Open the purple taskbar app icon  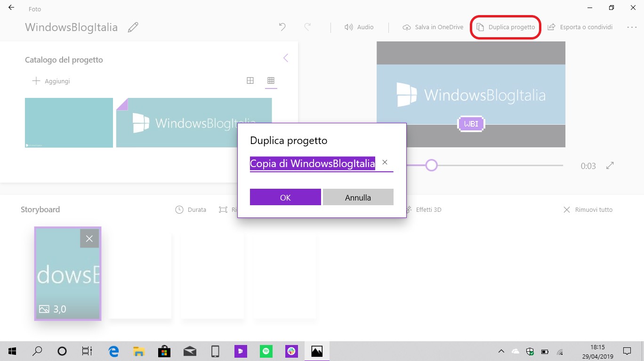tap(241, 351)
